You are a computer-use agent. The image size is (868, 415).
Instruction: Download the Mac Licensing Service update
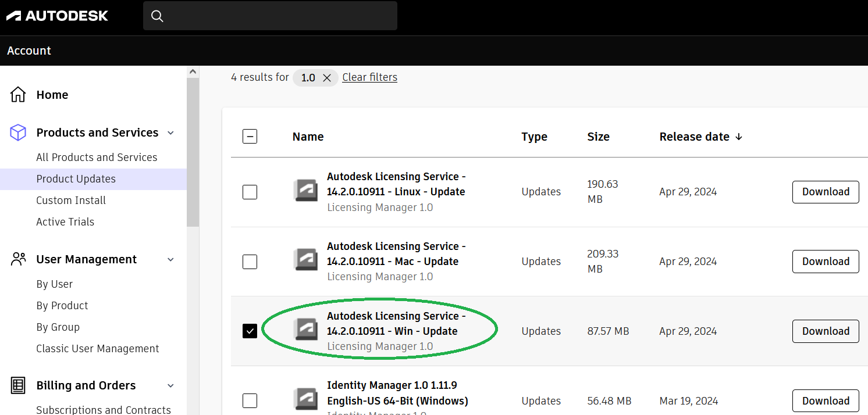click(826, 261)
